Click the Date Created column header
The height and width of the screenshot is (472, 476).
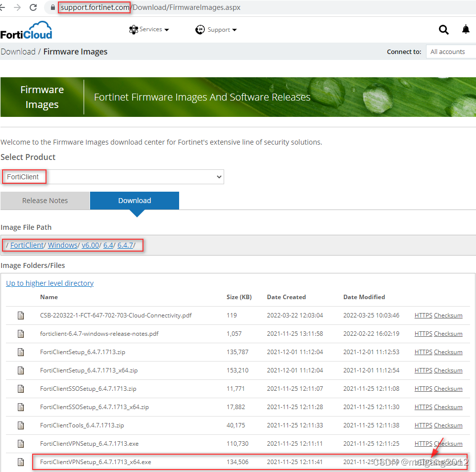(286, 297)
